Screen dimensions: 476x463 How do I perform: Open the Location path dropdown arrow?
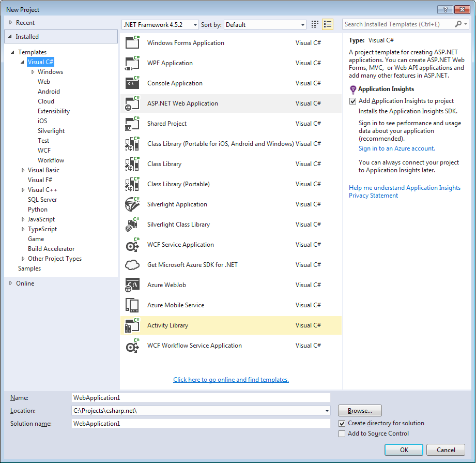click(327, 411)
